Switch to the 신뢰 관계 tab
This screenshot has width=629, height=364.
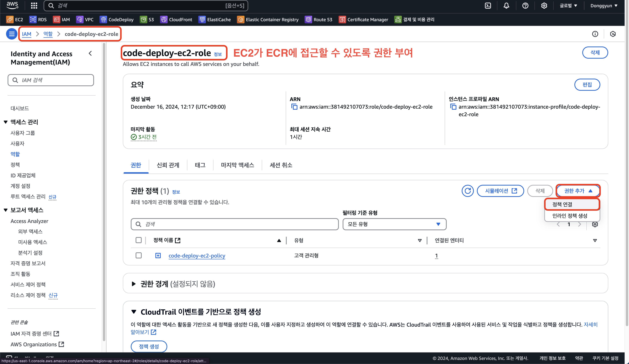[168, 165]
